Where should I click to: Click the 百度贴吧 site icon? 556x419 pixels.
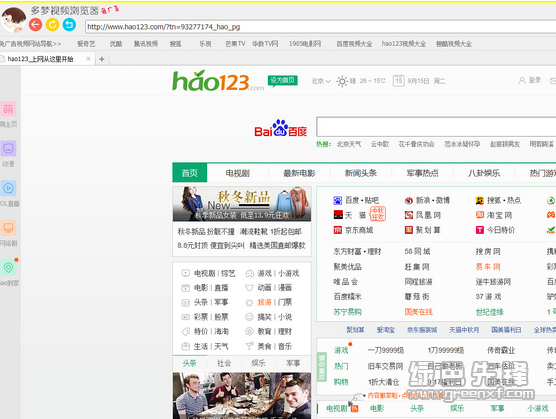click(338, 201)
